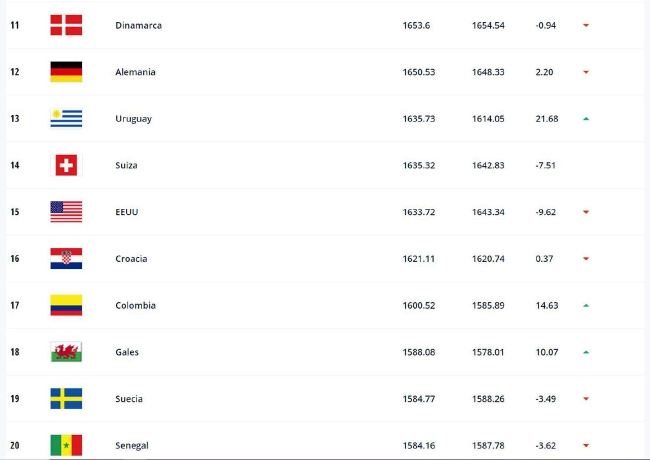Click the Croatia flag icon
Image resolution: width=650 pixels, height=460 pixels.
point(66,259)
